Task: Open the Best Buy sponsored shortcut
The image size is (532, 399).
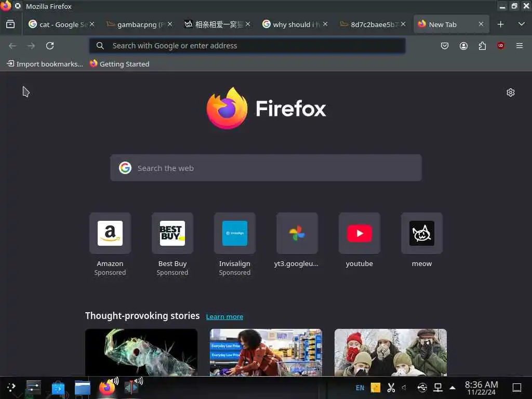Action: click(x=172, y=233)
